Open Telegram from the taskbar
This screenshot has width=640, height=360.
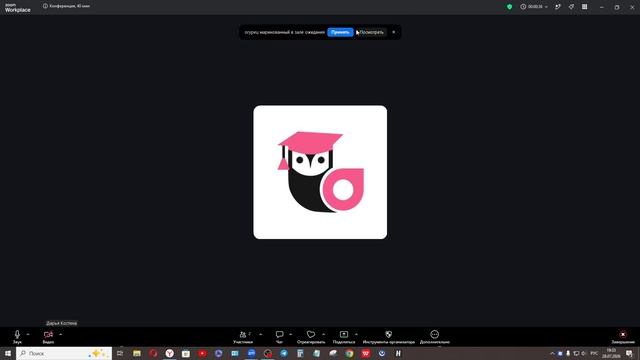(284, 353)
